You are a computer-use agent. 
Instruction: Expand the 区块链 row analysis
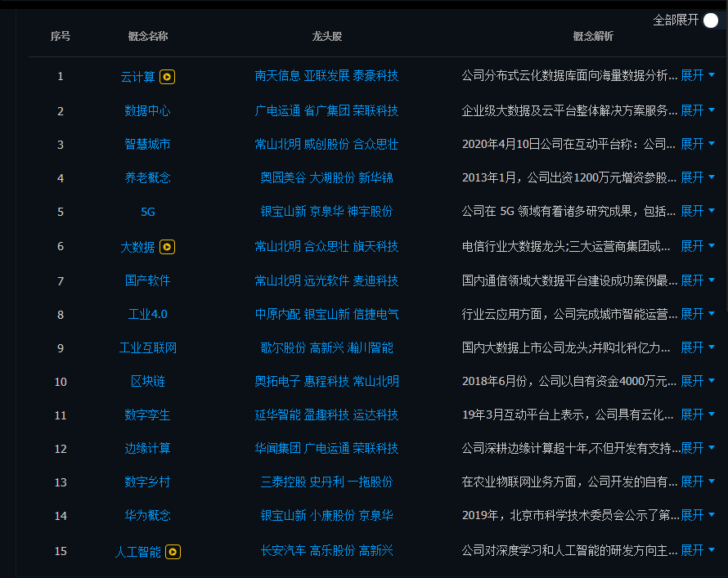[698, 381]
